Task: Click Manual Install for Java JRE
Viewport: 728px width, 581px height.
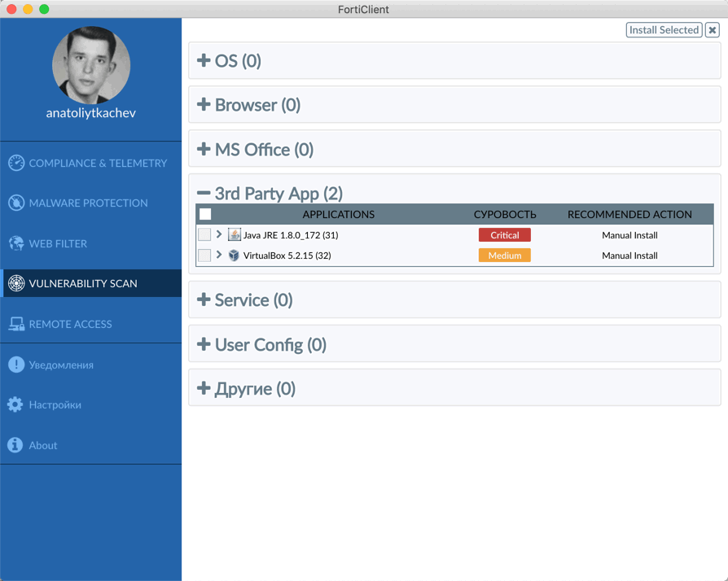Action: pos(629,235)
